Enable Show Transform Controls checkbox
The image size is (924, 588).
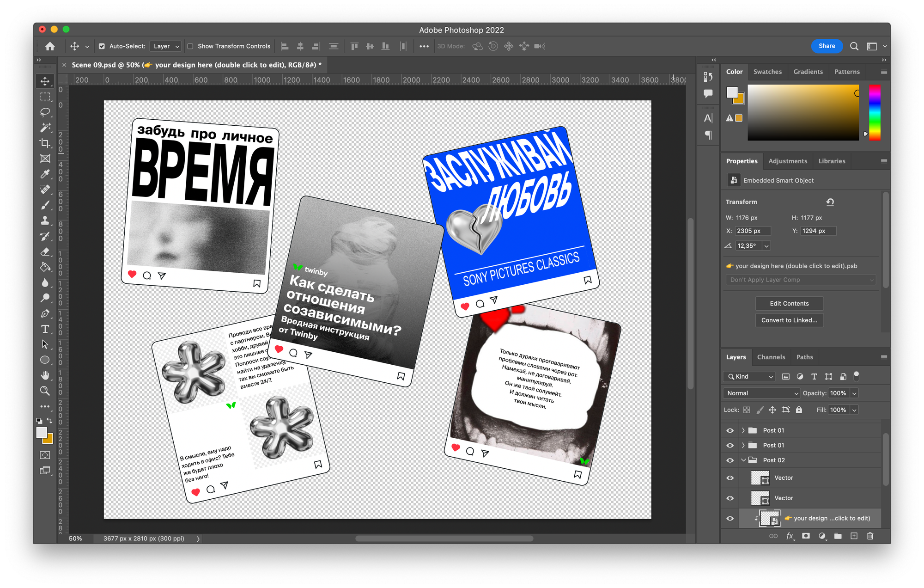[190, 46]
